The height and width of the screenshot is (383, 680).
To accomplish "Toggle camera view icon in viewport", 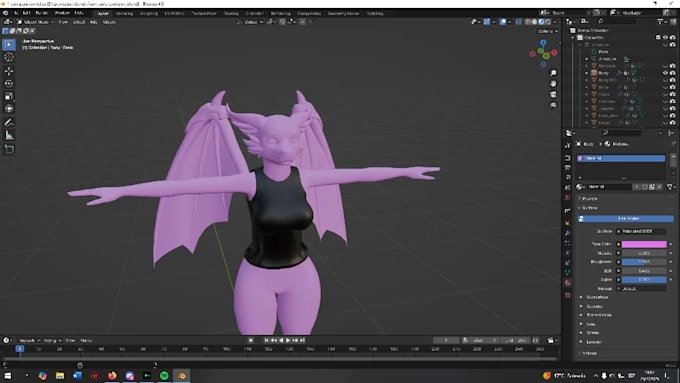I will [553, 95].
